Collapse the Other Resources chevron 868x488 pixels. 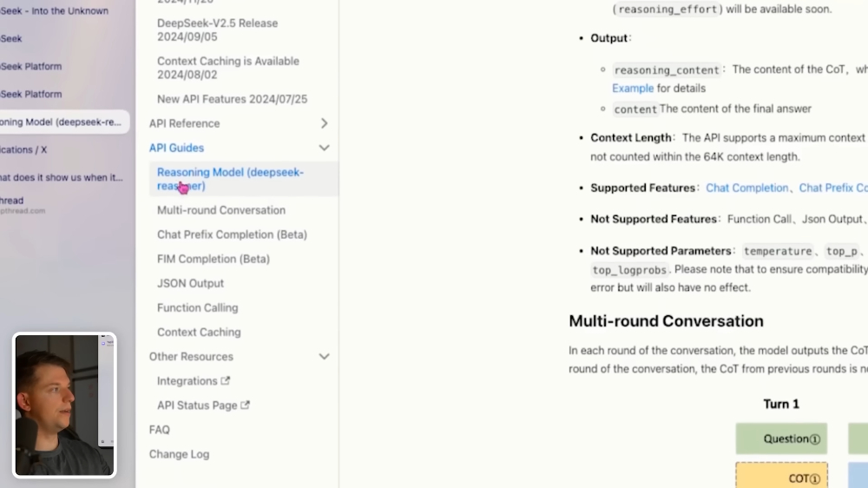324,357
